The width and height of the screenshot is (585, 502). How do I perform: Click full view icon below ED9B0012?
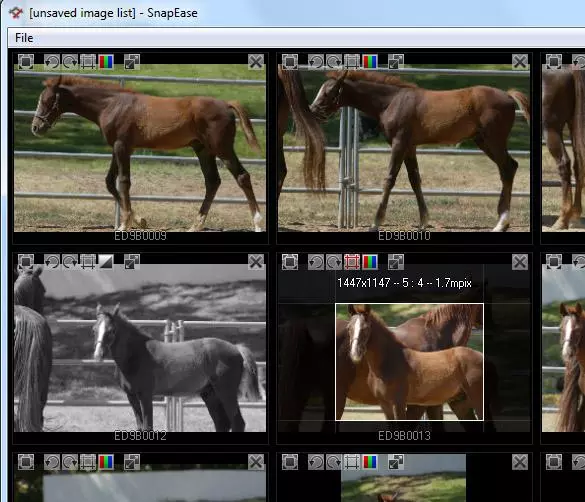tap(26, 462)
